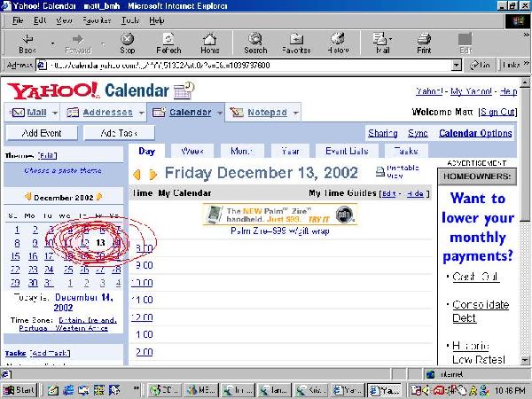Image resolution: width=532 pixels, height=399 pixels.
Task: Open Consolidate Debt ad link
Action: click(x=481, y=311)
